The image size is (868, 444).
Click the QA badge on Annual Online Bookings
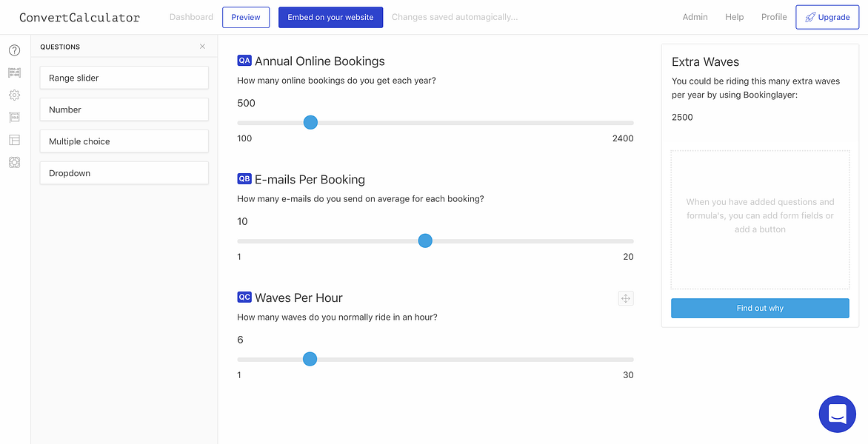click(244, 61)
